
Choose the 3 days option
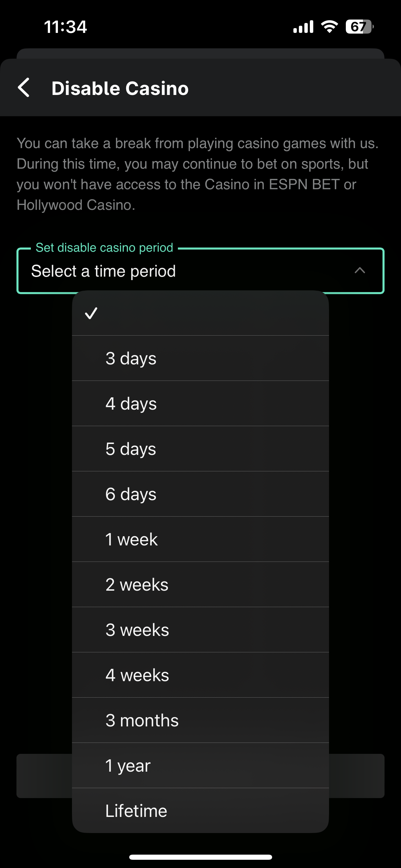pyautogui.click(x=200, y=358)
